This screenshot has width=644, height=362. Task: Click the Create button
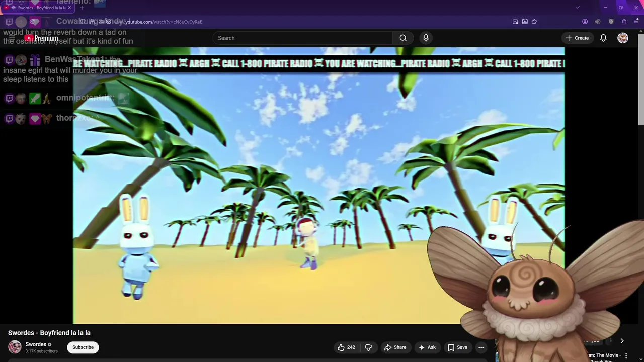point(577,38)
